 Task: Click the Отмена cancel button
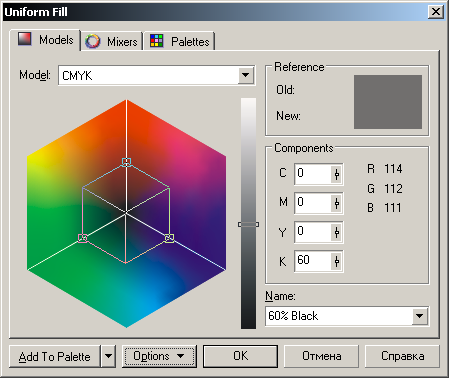pyautogui.click(x=321, y=356)
